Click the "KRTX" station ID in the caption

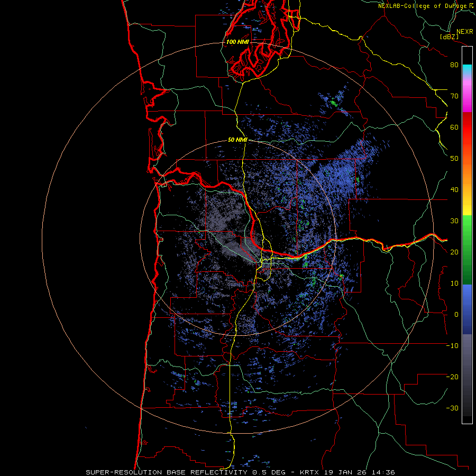[309, 472]
